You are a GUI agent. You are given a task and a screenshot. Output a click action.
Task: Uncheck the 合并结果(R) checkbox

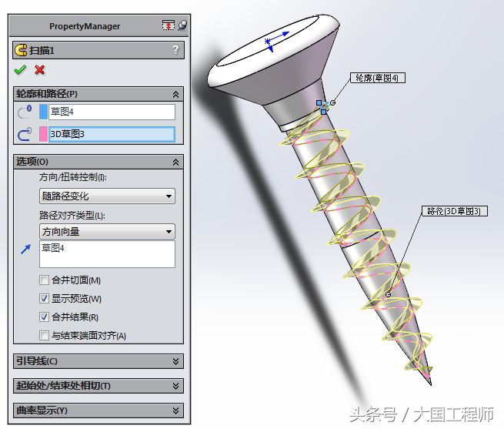click(44, 317)
